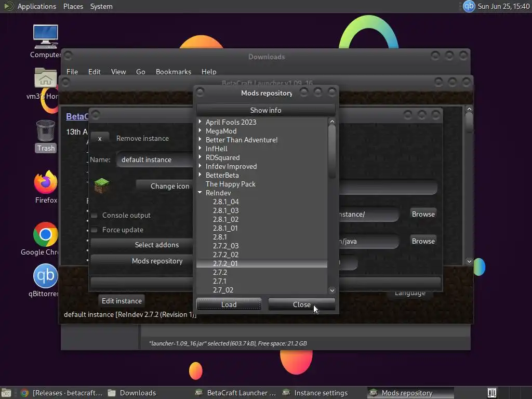Click the launcher changelog scroll-up arrow
This screenshot has width=532, height=399.
tap(469, 109)
